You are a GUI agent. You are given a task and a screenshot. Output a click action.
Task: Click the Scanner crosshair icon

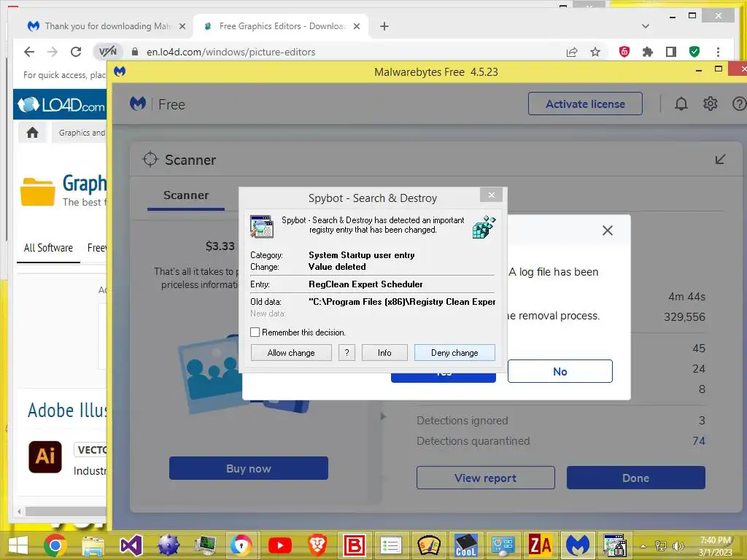pyautogui.click(x=150, y=159)
